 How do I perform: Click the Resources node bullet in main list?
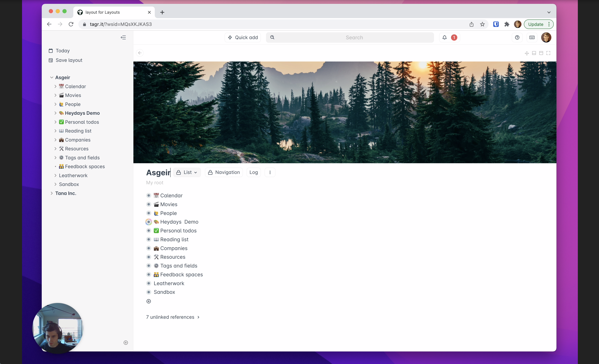tap(149, 257)
